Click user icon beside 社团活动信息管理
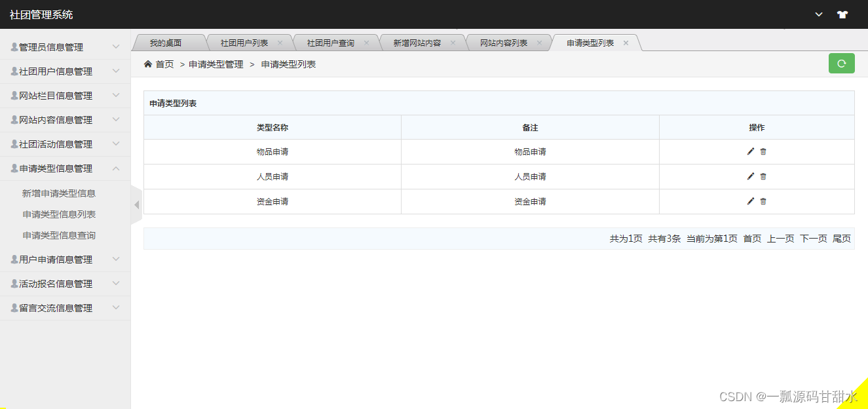The image size is (868, 409). click(14, 144)
